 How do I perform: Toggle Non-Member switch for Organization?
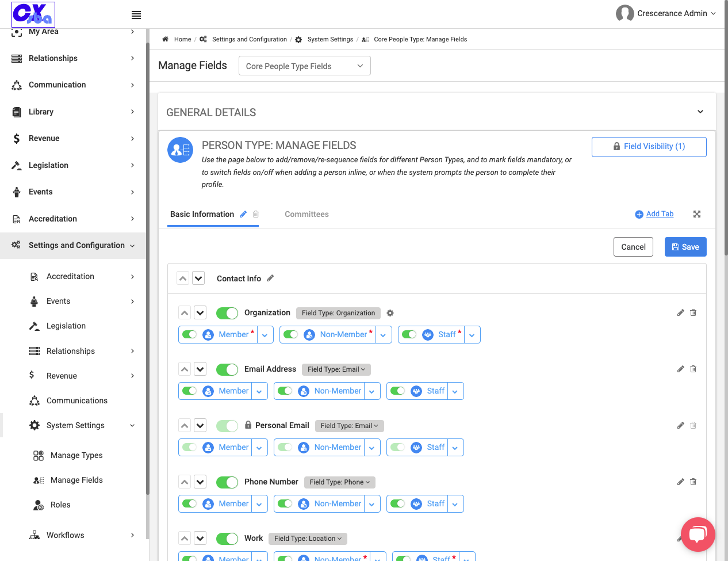point(291,334)
